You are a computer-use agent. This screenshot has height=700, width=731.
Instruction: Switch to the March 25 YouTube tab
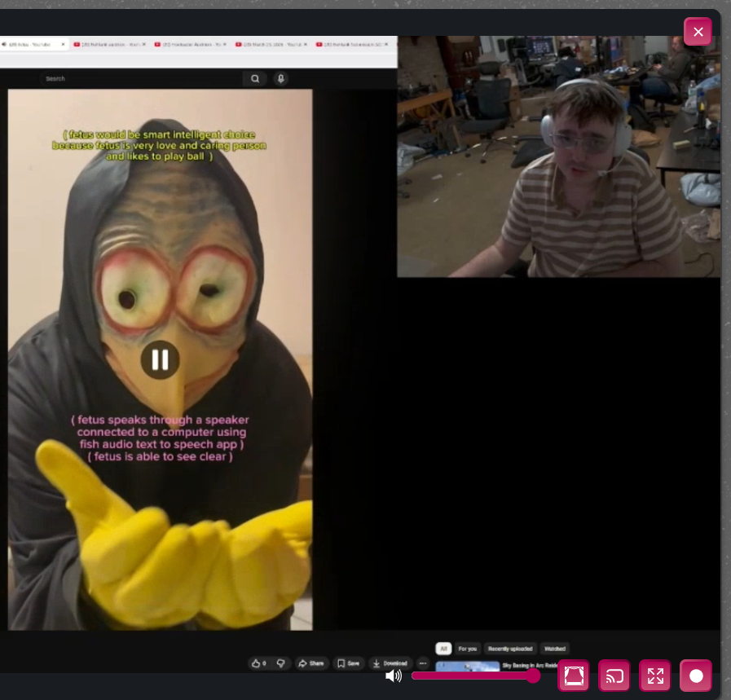[271, 45]
